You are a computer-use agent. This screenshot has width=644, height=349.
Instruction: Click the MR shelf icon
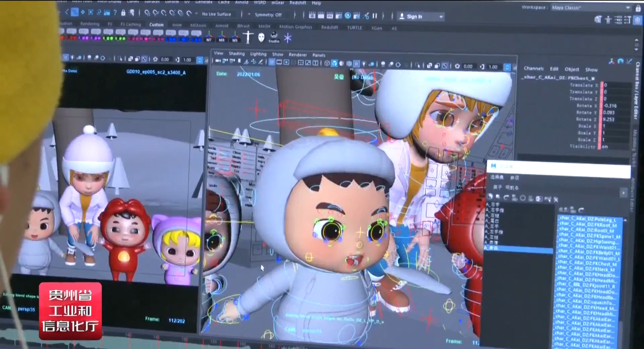point(222,37)
